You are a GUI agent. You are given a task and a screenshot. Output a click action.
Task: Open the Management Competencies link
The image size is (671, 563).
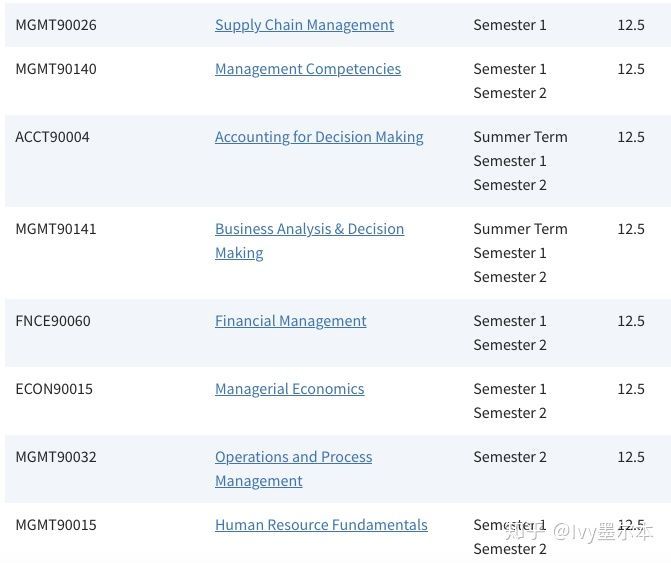point(308,69)
